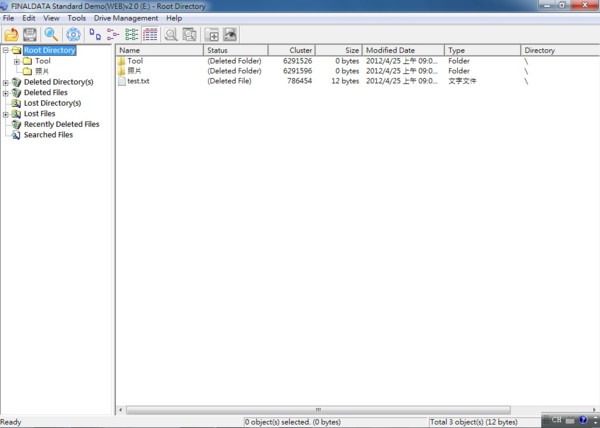This screenshot has width=600, height=428.
Task: Select the details grid view toolbar icon
Action: (150, 35)
